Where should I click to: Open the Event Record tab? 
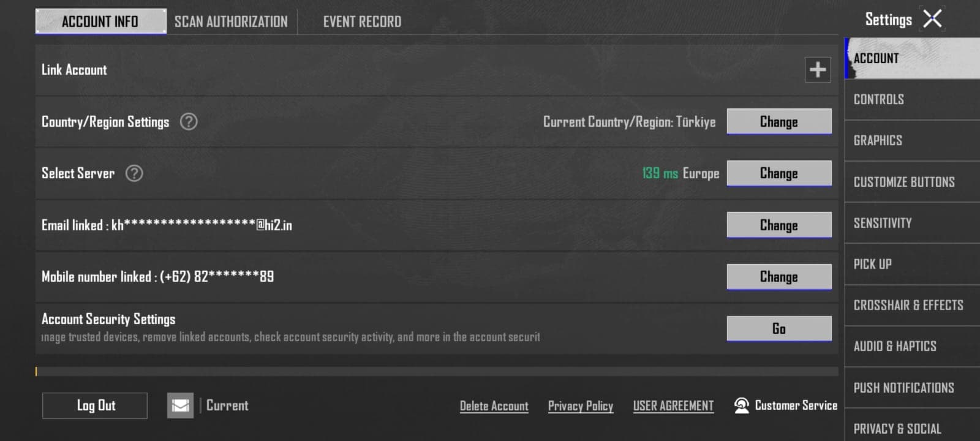(x=362, y=21)
